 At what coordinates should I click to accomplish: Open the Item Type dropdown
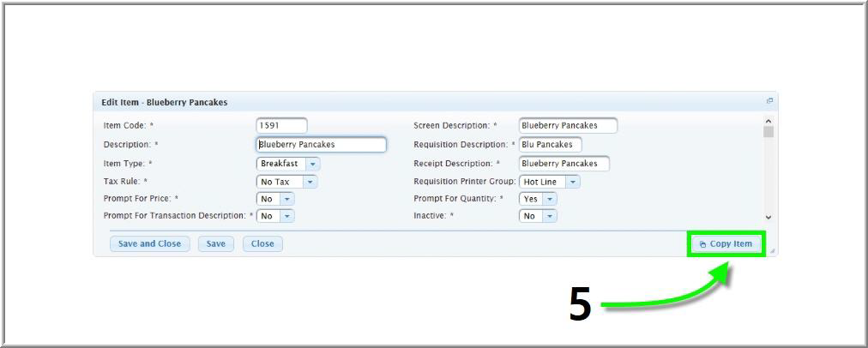(312, 164)
